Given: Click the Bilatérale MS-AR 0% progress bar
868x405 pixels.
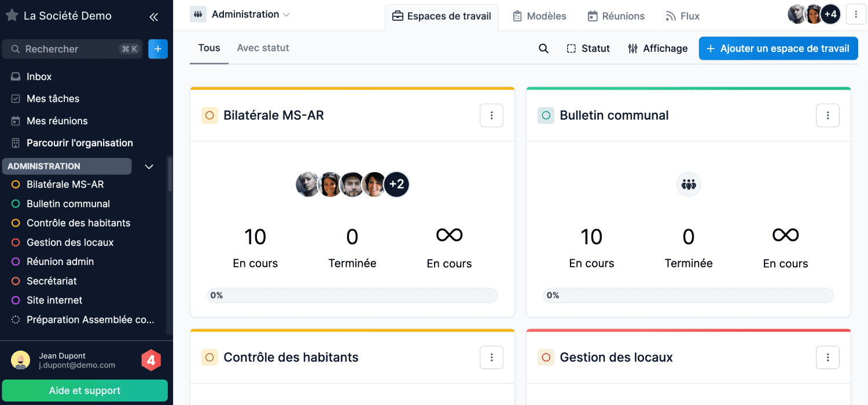Looking at the screenshot, I should pyautogui.click(x=352, y=296).
